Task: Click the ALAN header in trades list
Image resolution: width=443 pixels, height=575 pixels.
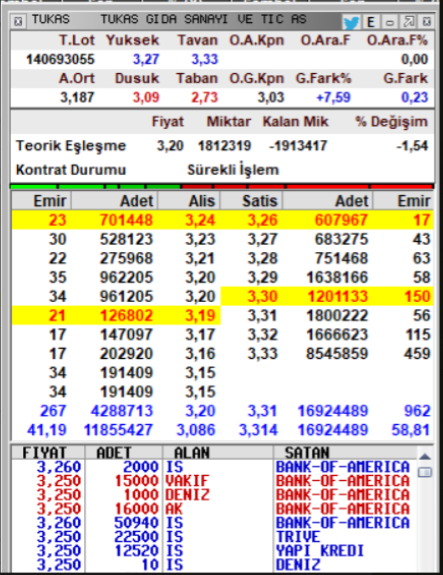Action: point(218,453)
